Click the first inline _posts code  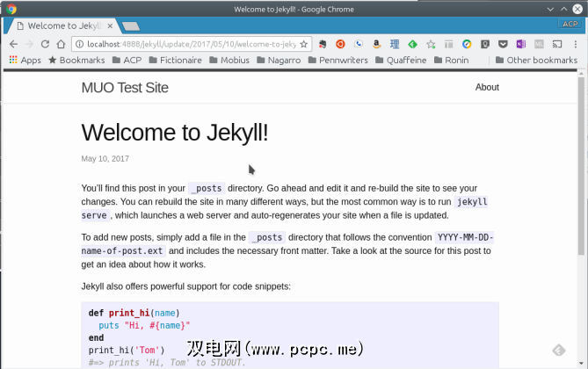(x=207, y=188)
